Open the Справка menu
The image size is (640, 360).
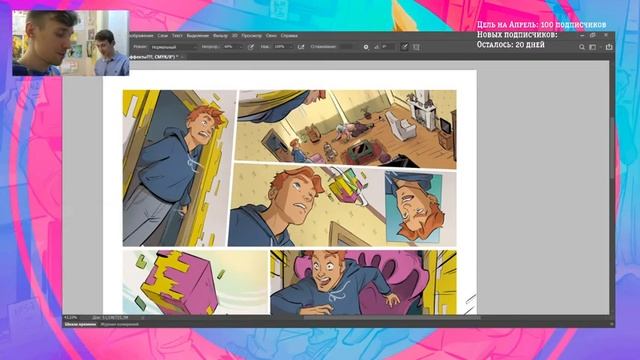pos(289,36)
